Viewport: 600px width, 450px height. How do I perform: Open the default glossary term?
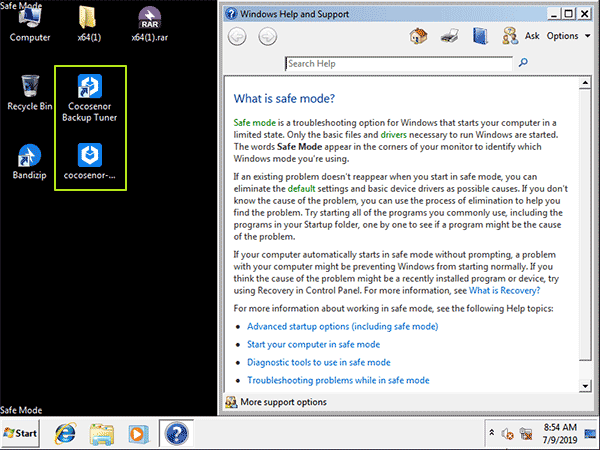302,189
